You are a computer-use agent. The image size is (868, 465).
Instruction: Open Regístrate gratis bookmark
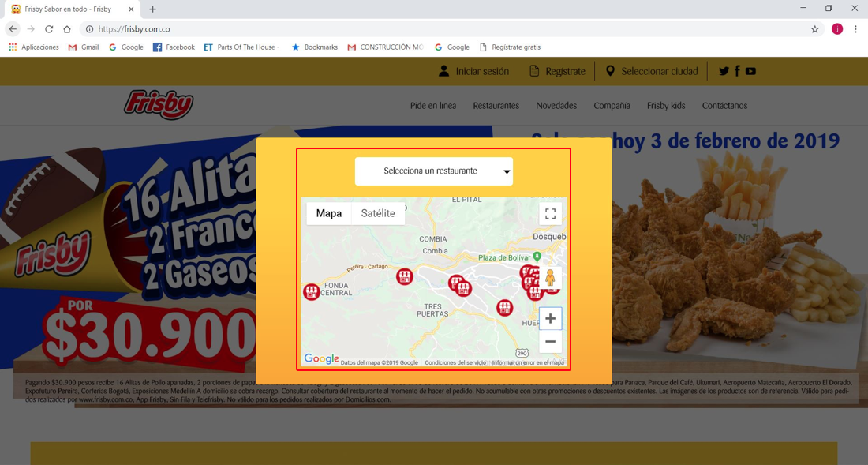point(510,47)
